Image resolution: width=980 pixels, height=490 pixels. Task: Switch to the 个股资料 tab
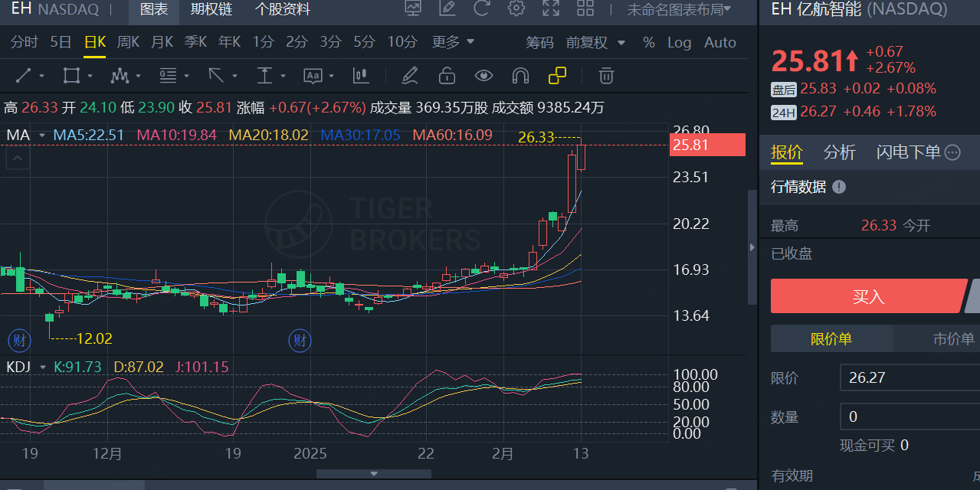(x=283, y=10)
